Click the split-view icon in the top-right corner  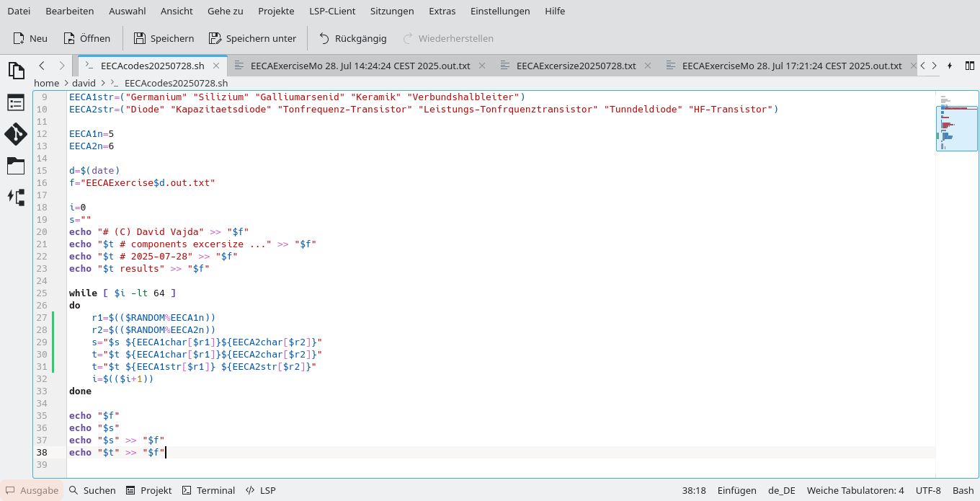[968, 66]
